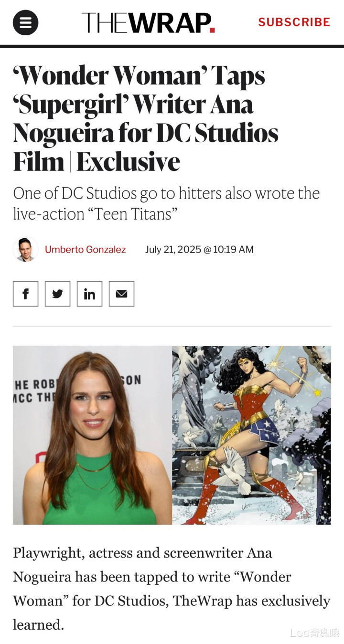Image resolution: width=344 pixels, height=644 pixels.
Task: Click the SUBSCRIBE link
Action: [x=294, y=22]
